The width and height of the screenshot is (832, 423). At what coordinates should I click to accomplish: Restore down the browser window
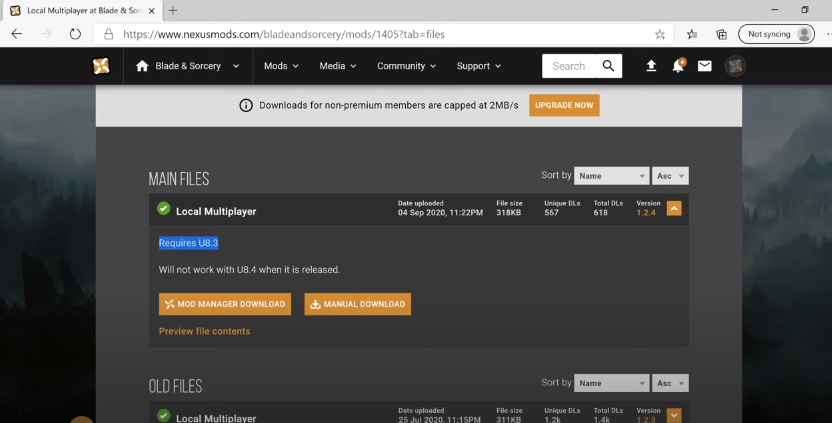pyautogui.click(x=805, y=10)
